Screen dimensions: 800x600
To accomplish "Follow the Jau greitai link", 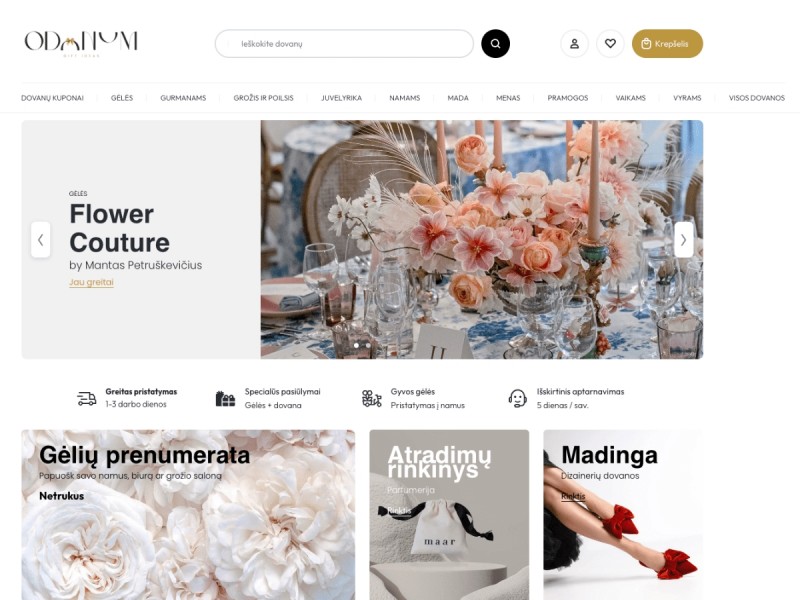I will pos(91,282).
